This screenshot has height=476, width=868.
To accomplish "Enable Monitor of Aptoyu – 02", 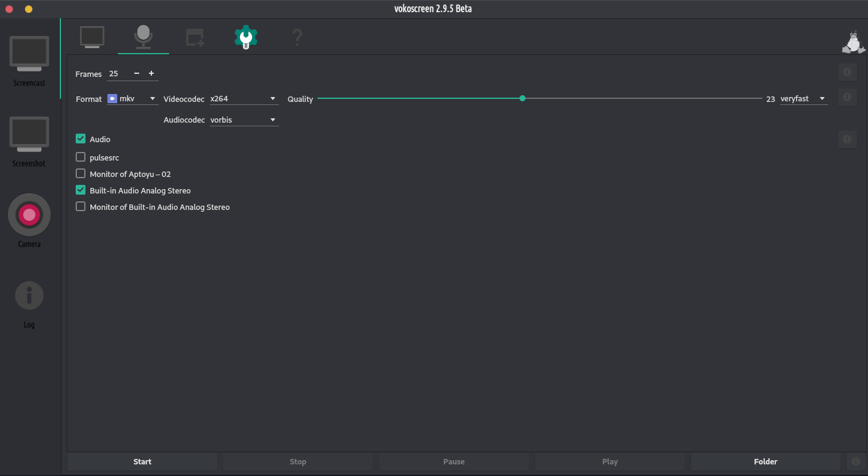I will 81,174.
